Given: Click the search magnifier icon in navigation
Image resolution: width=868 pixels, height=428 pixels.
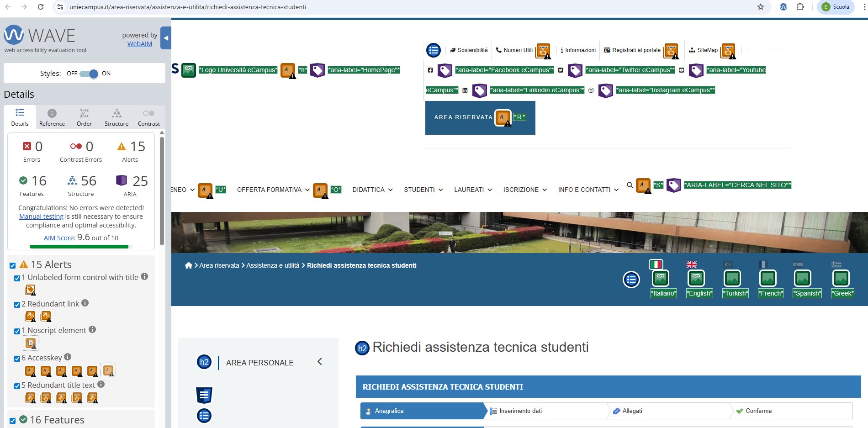Looking at the screenshot, I should (630, 185).
